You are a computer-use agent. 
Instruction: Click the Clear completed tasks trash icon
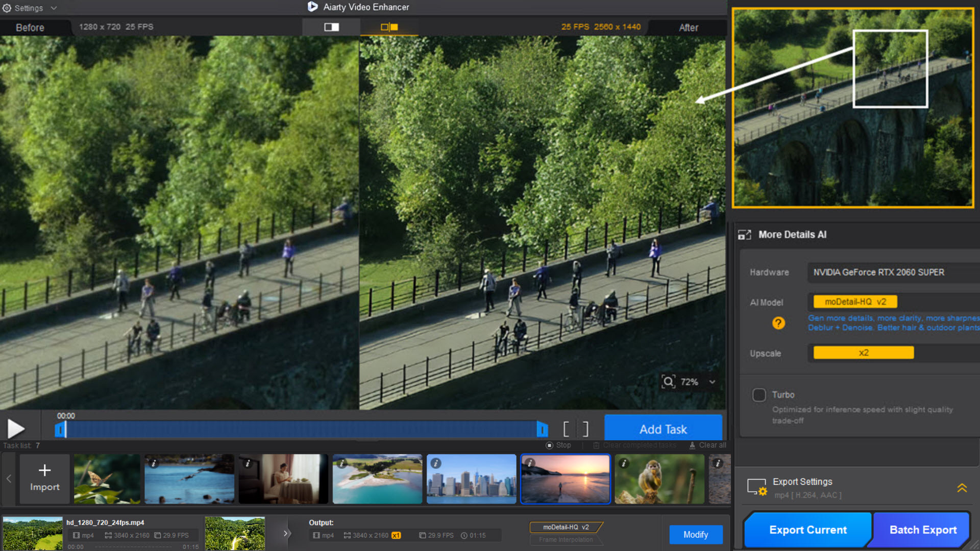[x=596, y=445]
